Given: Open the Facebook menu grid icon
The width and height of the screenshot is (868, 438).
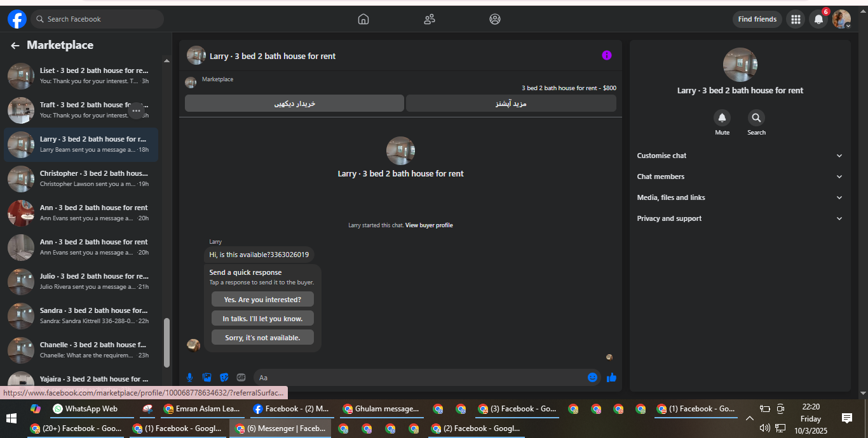Looking at the screenshot, I should (x=796, y=19).
